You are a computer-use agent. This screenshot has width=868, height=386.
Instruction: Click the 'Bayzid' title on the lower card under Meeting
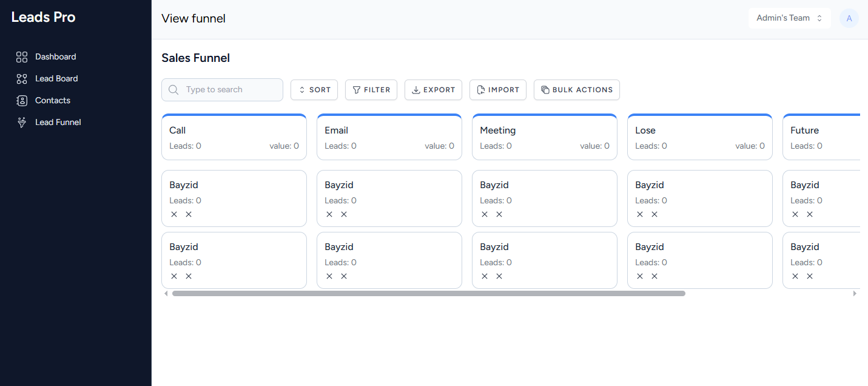[494, 247]
